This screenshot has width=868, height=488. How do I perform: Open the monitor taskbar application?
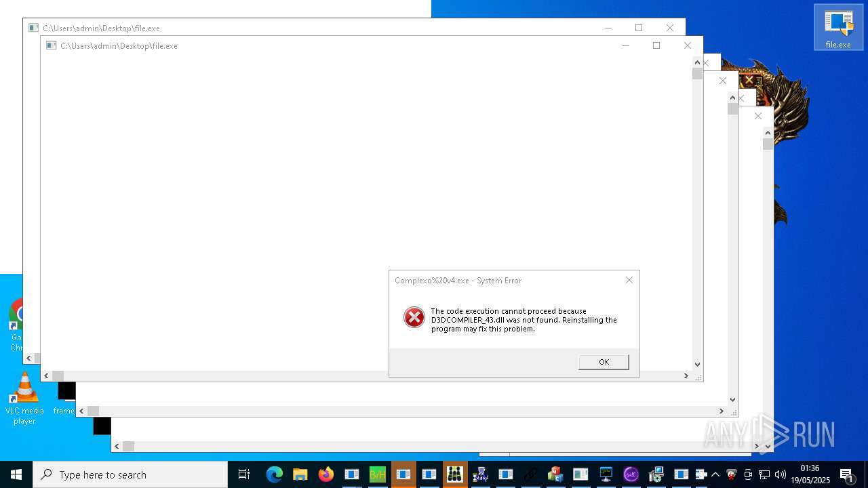pyautogui.click(x=606, y=474)
